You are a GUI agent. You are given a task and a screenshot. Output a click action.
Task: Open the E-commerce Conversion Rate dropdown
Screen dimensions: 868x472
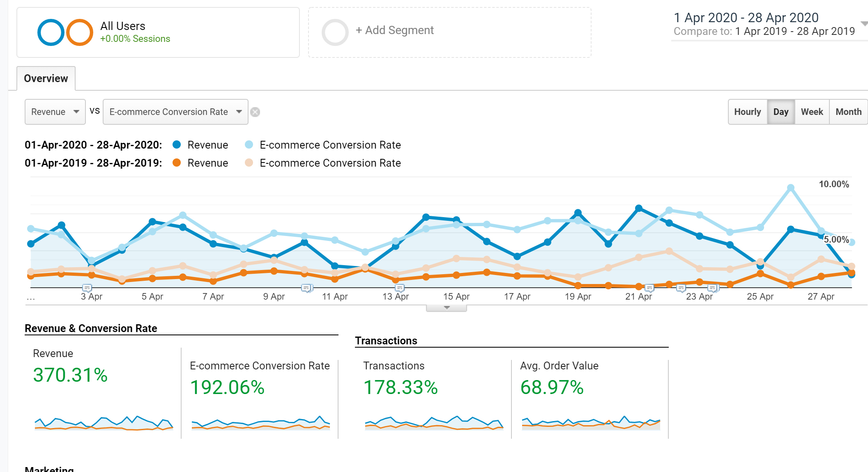(175, 112)
